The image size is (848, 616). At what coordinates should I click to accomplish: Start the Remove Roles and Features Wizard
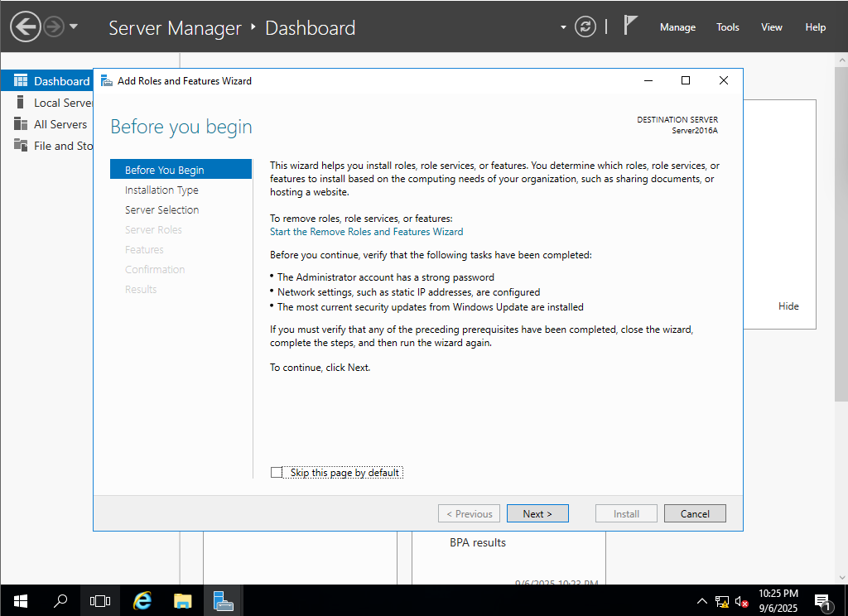coord(366,232)
